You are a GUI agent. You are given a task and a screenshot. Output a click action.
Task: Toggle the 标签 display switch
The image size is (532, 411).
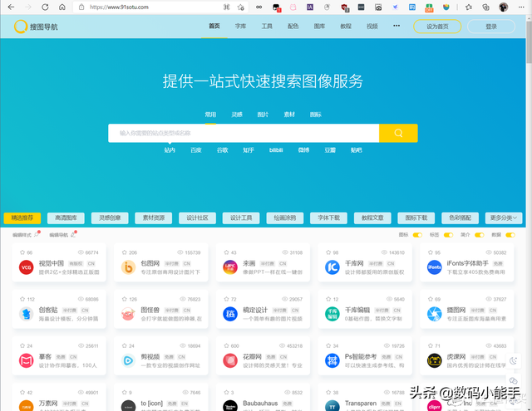point(448,235)
